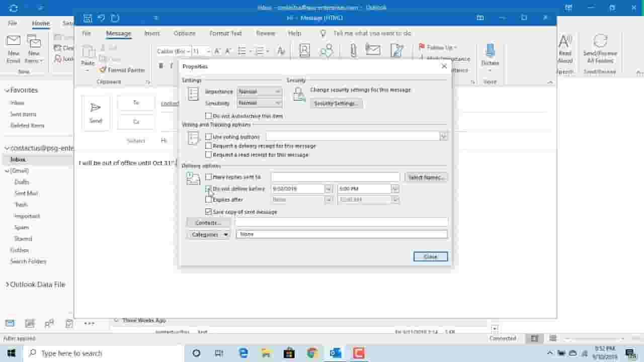This screenshot has height=362, width=644.
Task: Click the To recipients button
Action: pos(136,103)
